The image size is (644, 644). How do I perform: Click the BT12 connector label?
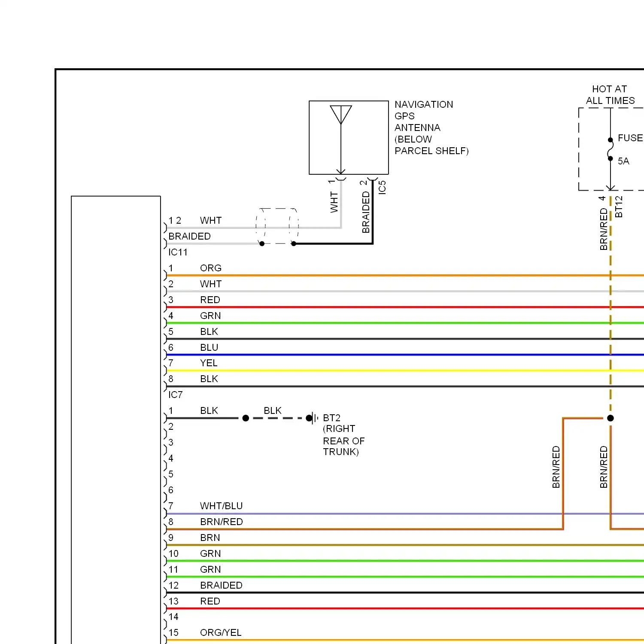coord(619,207)
